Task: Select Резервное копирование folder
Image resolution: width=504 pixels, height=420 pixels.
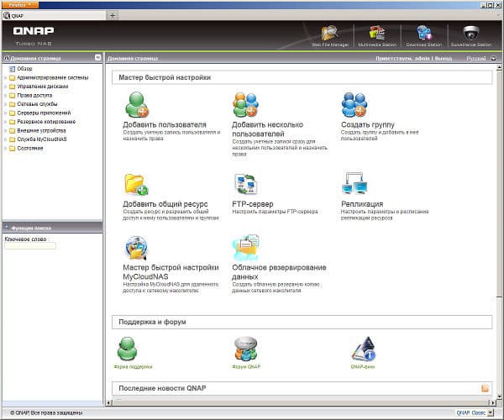Action: [46, 122]
